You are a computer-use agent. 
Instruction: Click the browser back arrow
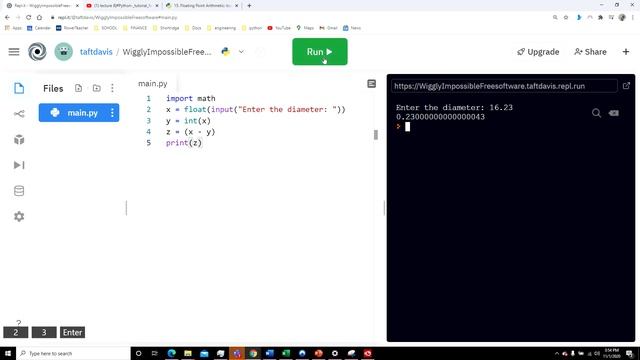pos(7,18)
